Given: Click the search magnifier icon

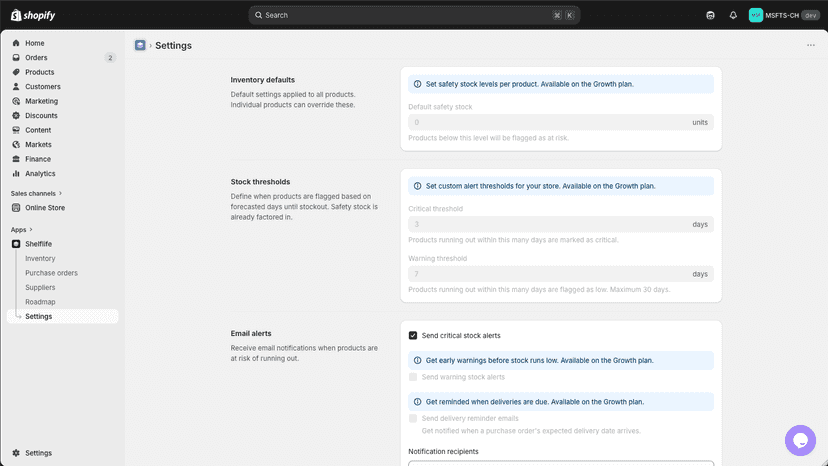Looking at the screenshot, I should tap(258, 15).
